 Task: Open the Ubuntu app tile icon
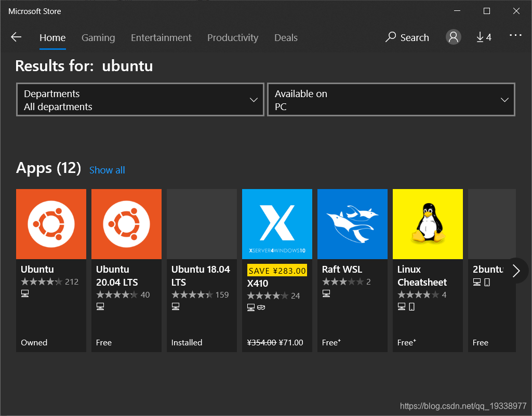coord(51,224)
